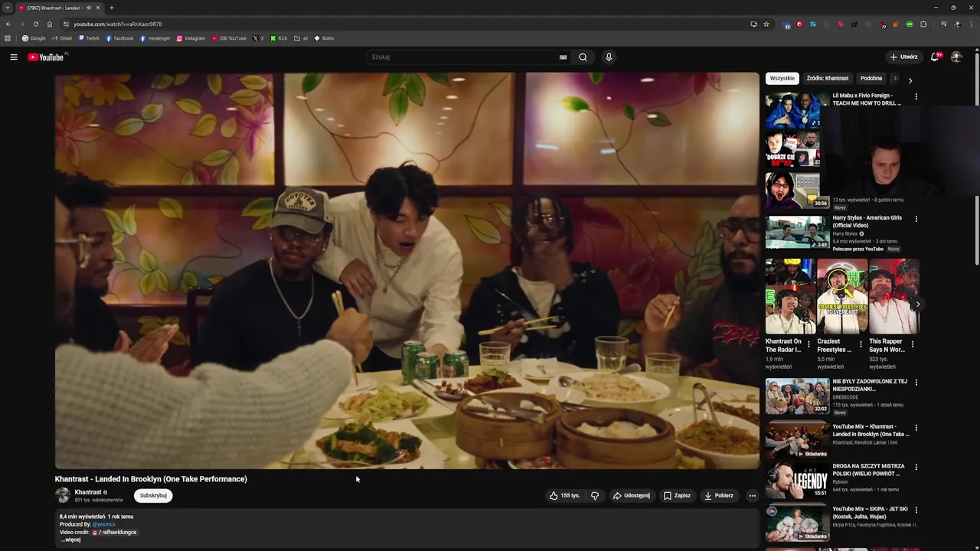Open the on-screen keyboard in search box
Screen dimensions: 980x551
point(563,57)
